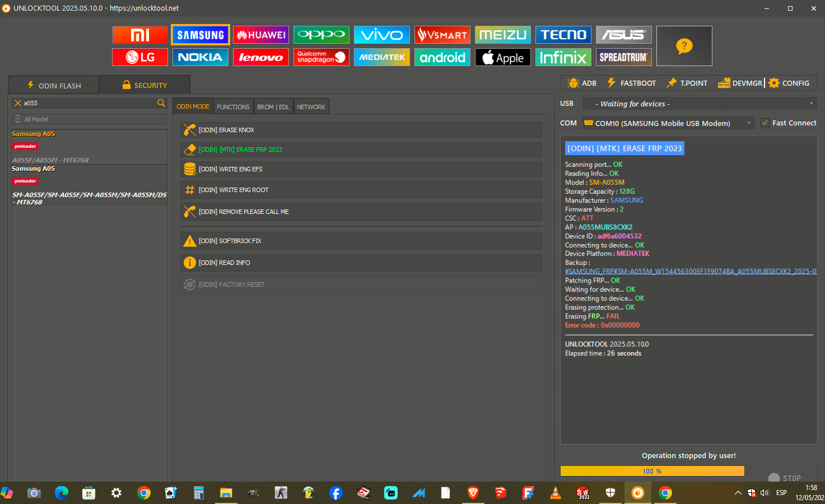The image size is (825, 504).
Task: Select the ODIN MODE tab
Action: tap(193, 106)
